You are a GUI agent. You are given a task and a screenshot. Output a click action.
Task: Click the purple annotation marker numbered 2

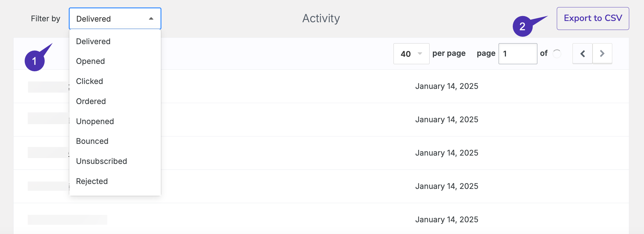pos(523,26)
